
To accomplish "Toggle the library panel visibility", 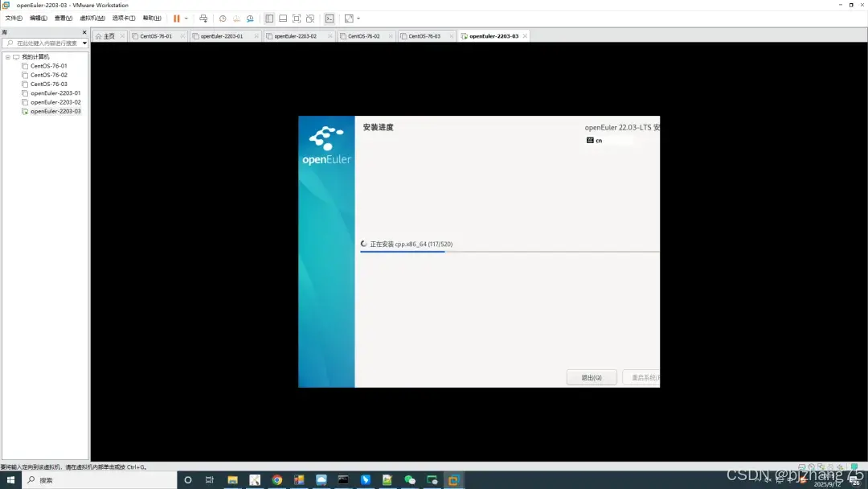I will click(268, 18).
